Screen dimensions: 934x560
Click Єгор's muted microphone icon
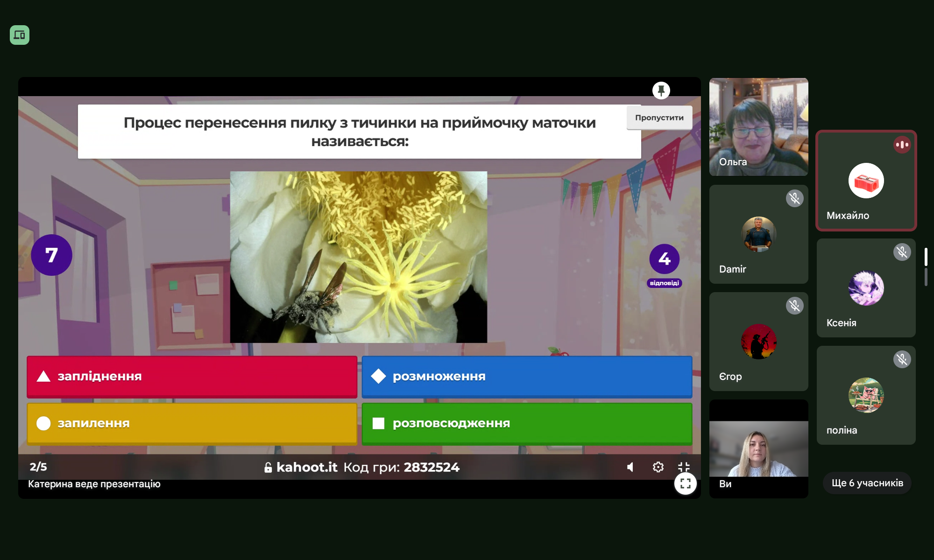pos(794,306)
